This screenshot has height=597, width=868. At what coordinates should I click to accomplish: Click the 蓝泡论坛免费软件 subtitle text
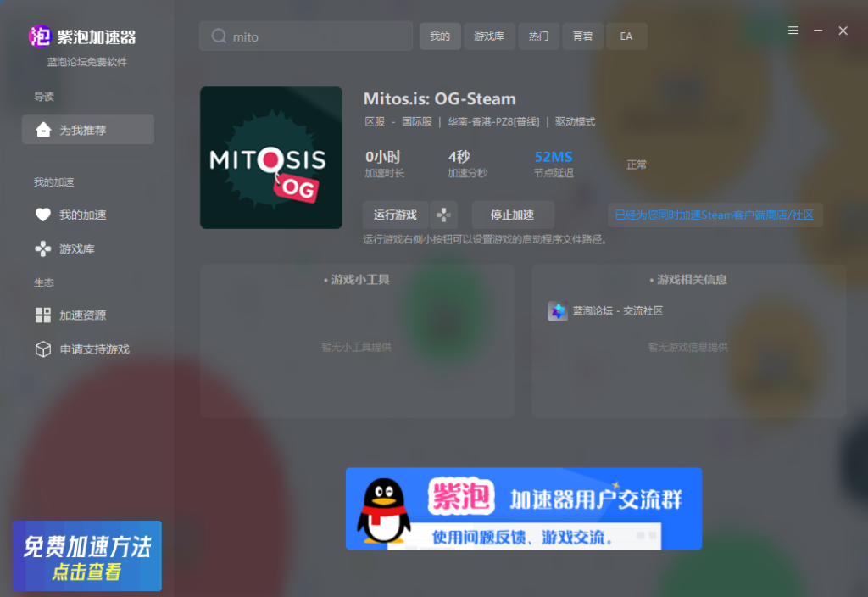click(x=87, y=62)
